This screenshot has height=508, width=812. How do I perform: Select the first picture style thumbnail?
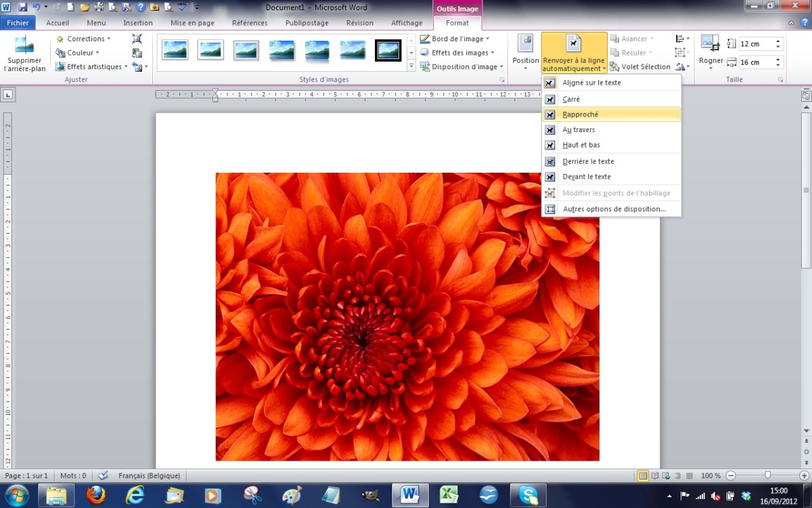(175, 50)
